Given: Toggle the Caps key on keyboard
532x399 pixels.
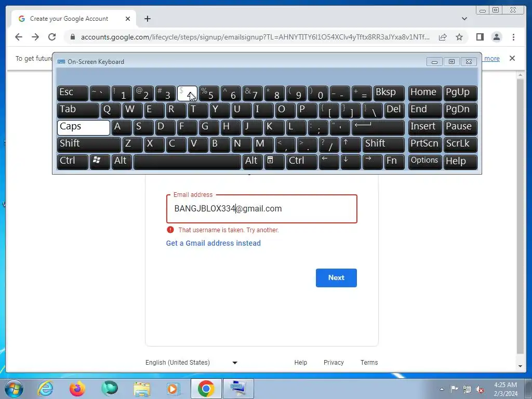Looking at the screenshot, I should 84,128.
